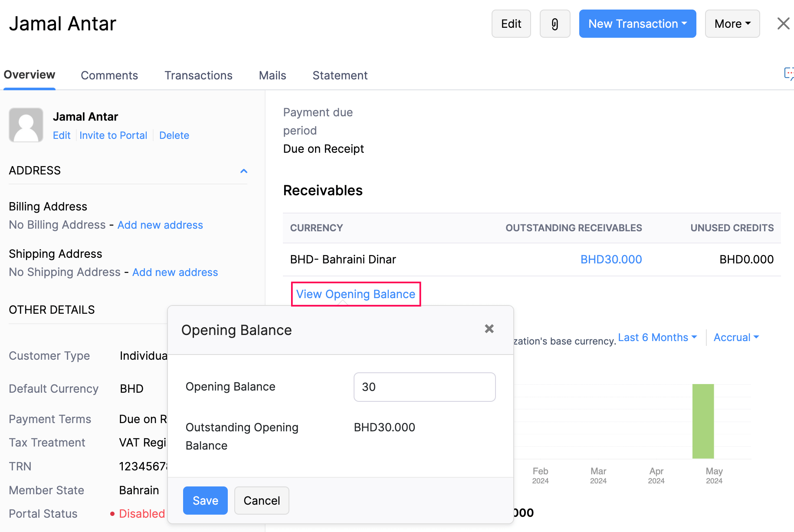
Task: Click Invite to Portal link
Action: click(x=113, y=135)
